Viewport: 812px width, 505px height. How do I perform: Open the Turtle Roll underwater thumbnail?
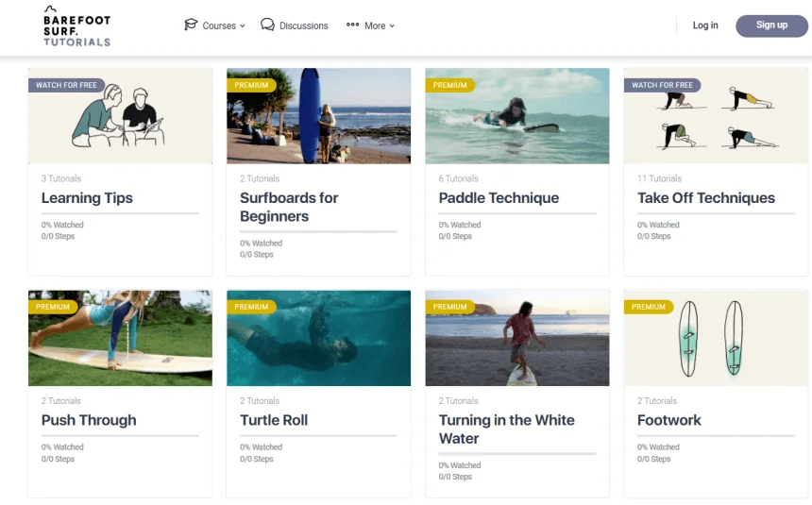[318, 338]
